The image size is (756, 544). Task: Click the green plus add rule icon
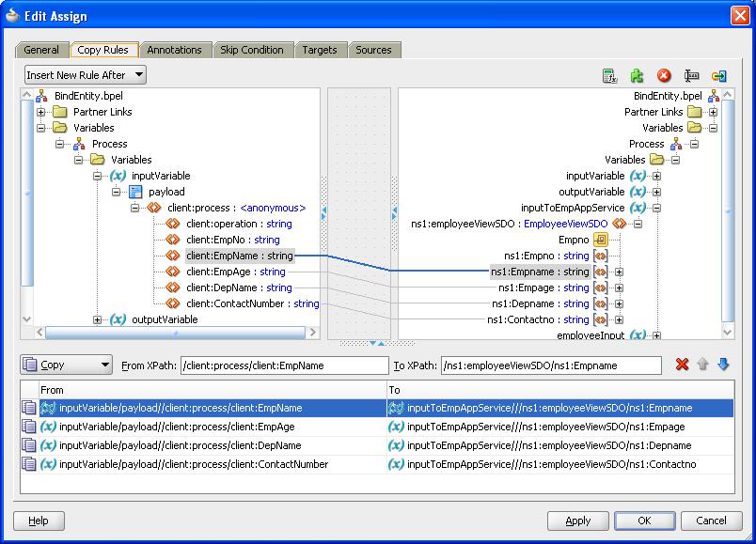[638, 75]
